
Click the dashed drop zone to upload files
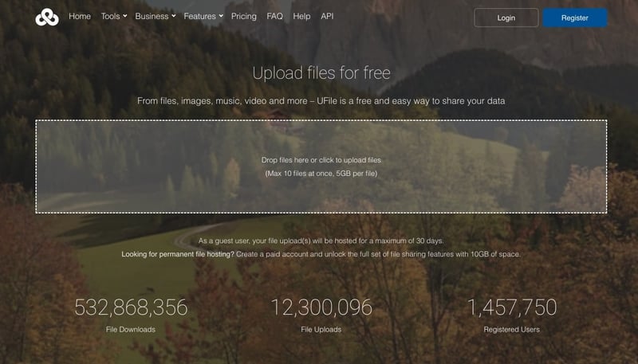pos(321,166)
